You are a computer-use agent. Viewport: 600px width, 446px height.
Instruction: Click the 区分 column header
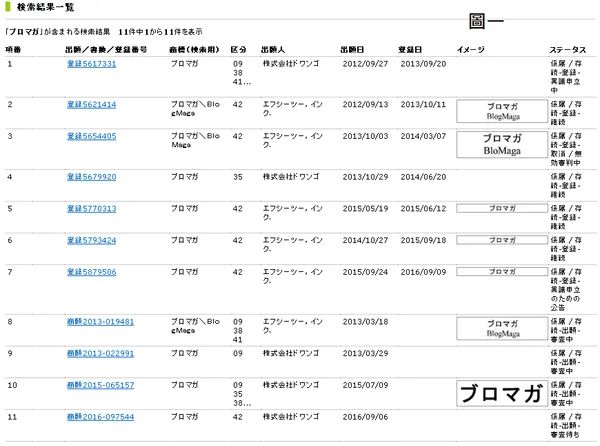[x=238, y=50]
